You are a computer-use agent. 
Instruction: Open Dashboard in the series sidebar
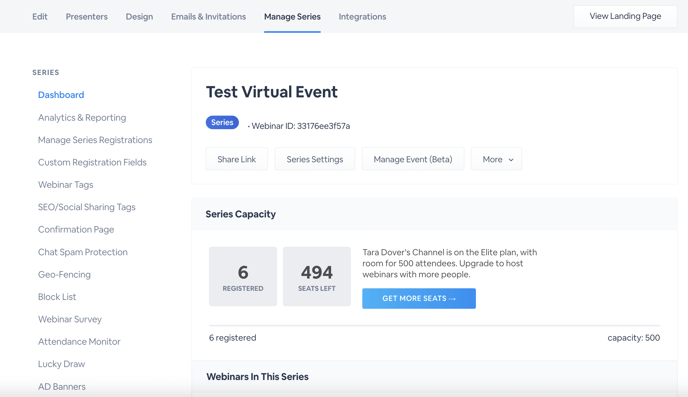[61, 95]
